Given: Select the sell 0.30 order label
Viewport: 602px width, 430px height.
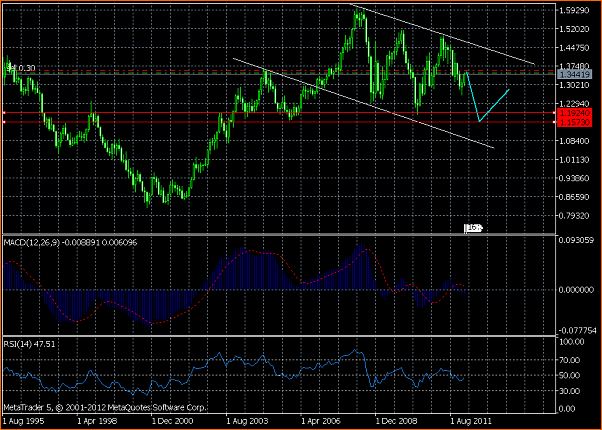Looking at the screenshot, I should pyautogui.click(x=21, y=68).
